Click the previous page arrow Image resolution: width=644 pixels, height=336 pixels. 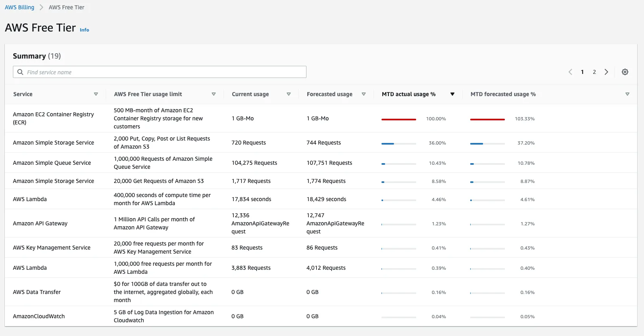(570, 72)
